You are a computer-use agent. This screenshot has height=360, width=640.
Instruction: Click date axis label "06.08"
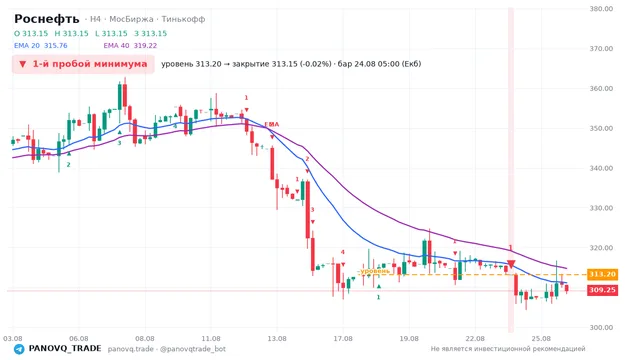pos(79,339)
